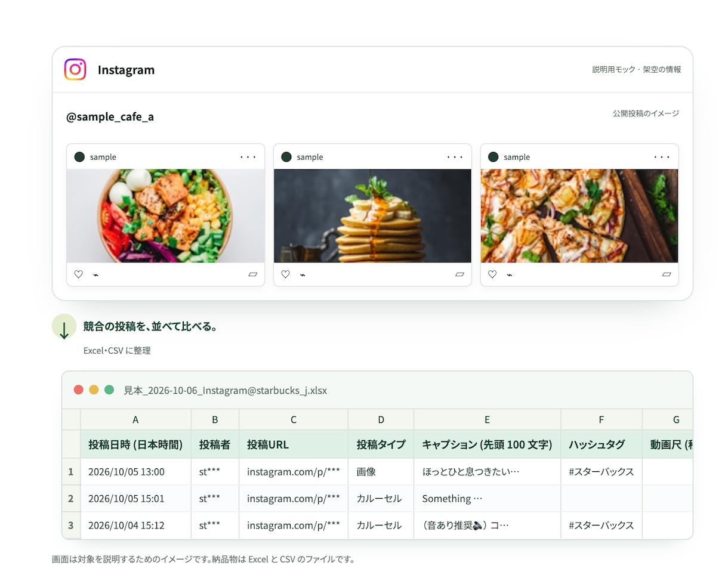The image size is (728, 584).
Task: Select the cell '2026/10/04 15:12'
Action: [135, 525]
